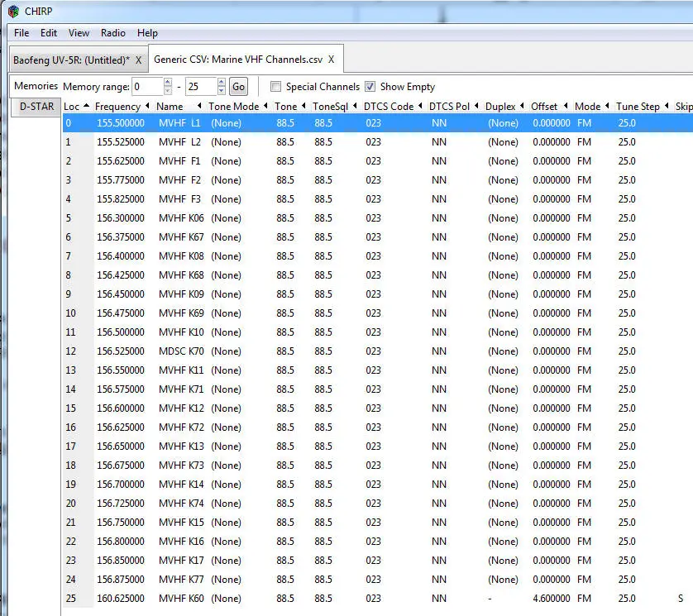Sort by the Duplex column header
Image resolution: width=693 pixels, height=616 pixels.
(x=504, y=107)
